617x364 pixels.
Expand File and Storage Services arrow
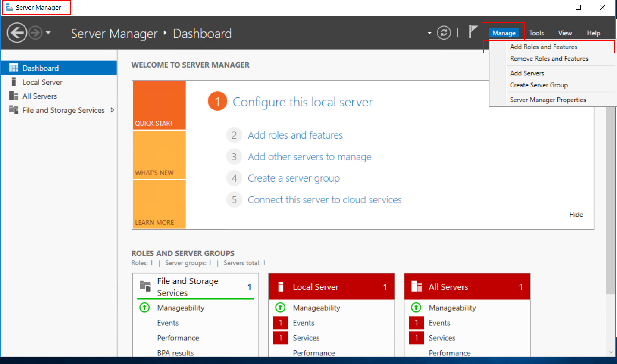[112, 110]
